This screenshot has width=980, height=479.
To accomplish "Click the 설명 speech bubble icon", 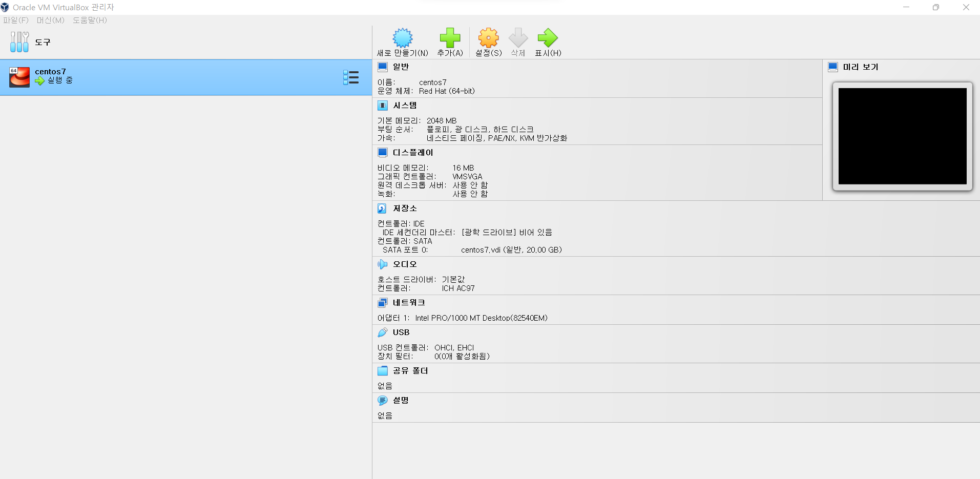I will point(383,400).
